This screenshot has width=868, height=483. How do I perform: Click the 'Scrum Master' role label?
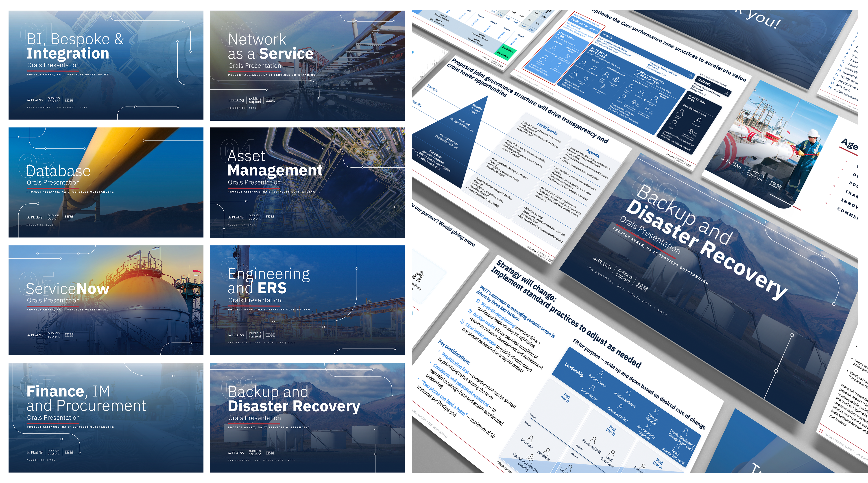[x=589, y=394]
